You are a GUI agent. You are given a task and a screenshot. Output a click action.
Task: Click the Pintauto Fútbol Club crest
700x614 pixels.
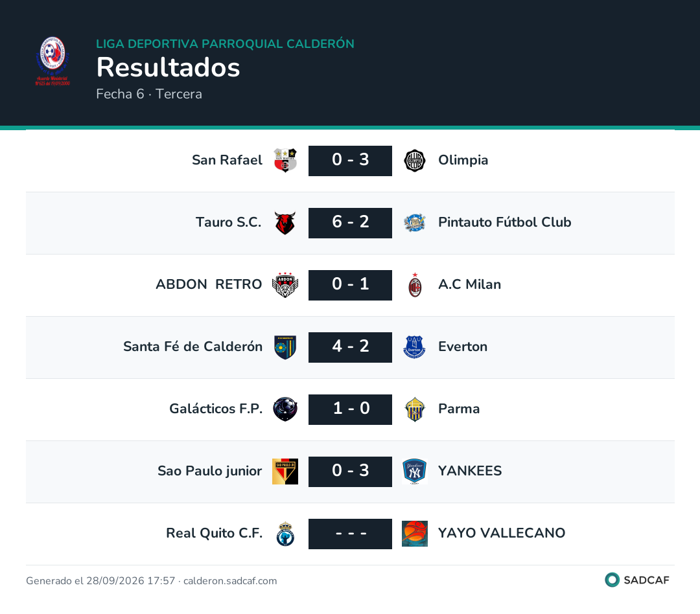point(415,223)
